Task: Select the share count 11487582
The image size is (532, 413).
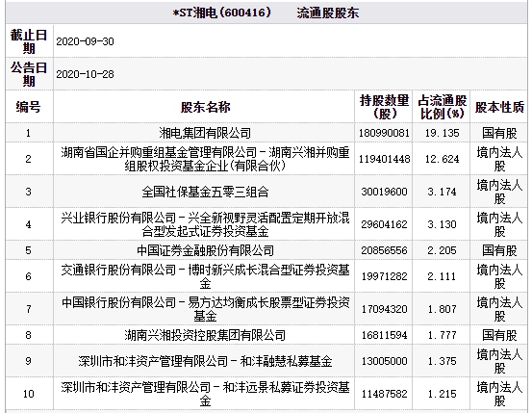Action: pos(384,394)
